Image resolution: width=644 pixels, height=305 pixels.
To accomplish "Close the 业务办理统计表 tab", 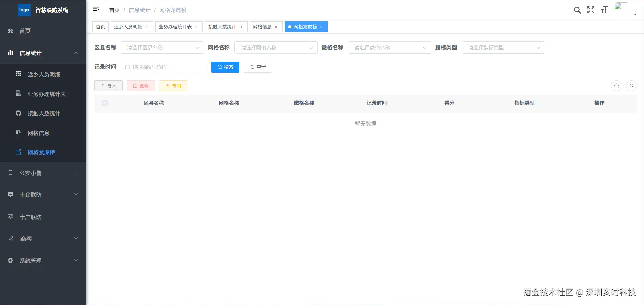I will pyautogui.click(x=196, y=27).
